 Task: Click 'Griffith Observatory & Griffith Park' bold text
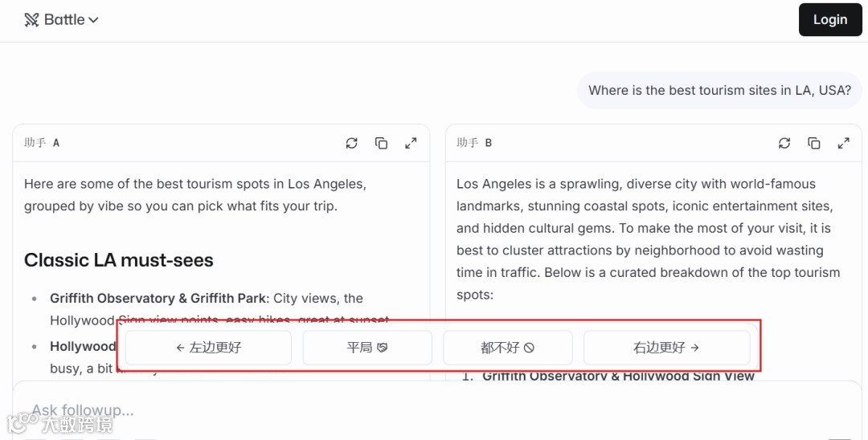[x=159, y=299]
